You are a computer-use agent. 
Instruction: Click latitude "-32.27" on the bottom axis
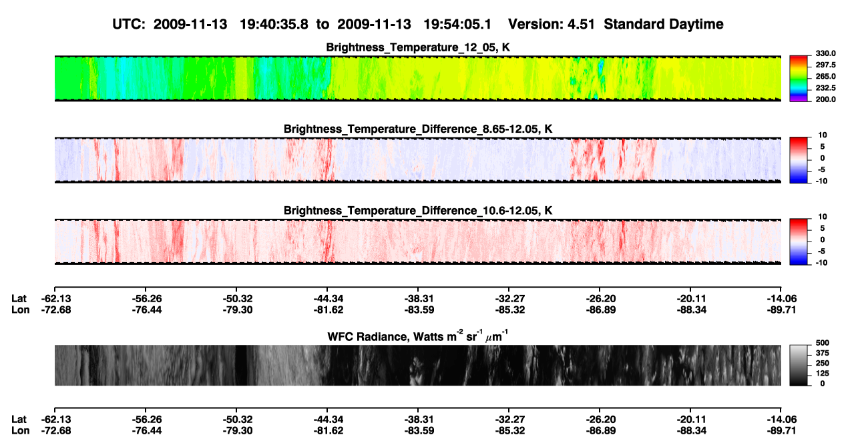coord(509,419)
